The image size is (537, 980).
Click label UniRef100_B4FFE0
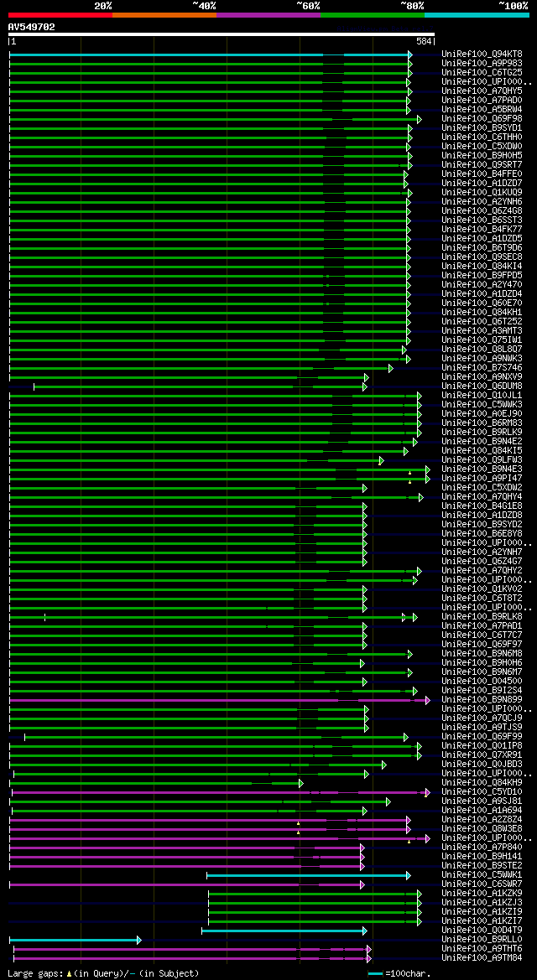pos(482,174)
